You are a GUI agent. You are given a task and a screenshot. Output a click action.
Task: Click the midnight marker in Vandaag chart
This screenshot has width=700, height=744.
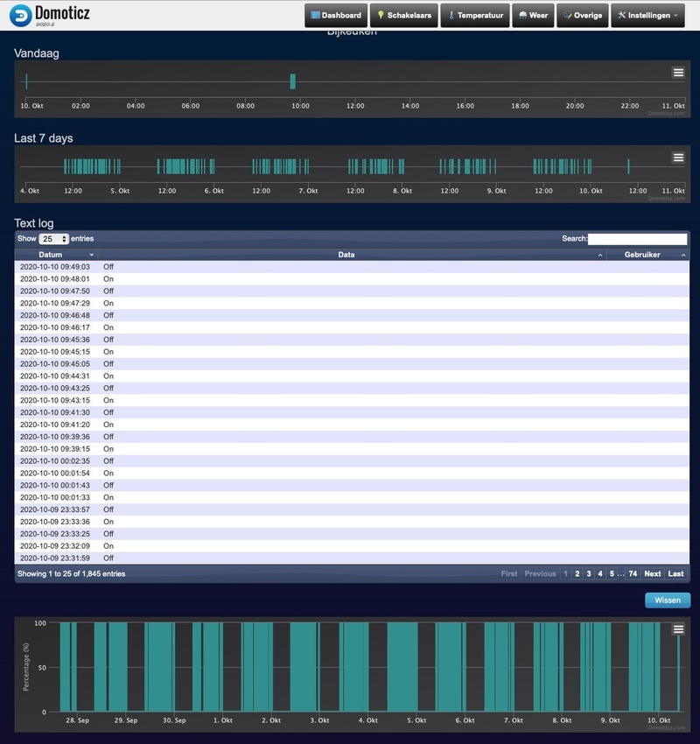click(x=26, y=81)
